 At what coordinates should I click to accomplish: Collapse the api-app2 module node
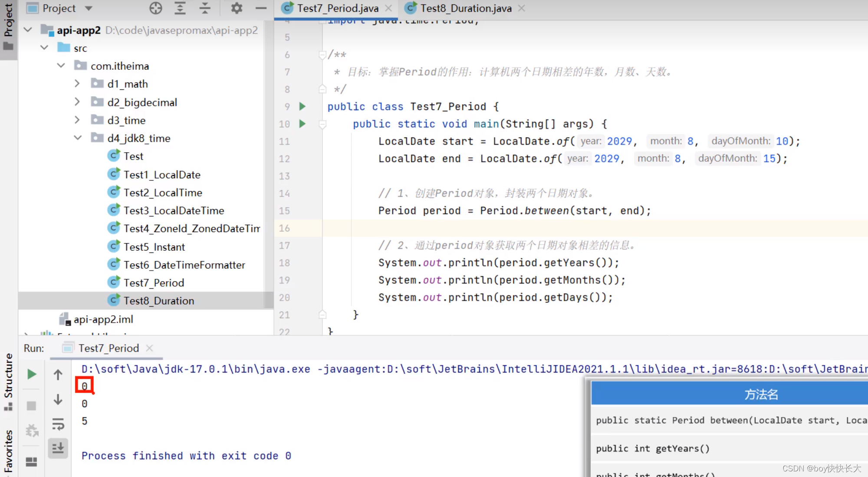[28, 30]
